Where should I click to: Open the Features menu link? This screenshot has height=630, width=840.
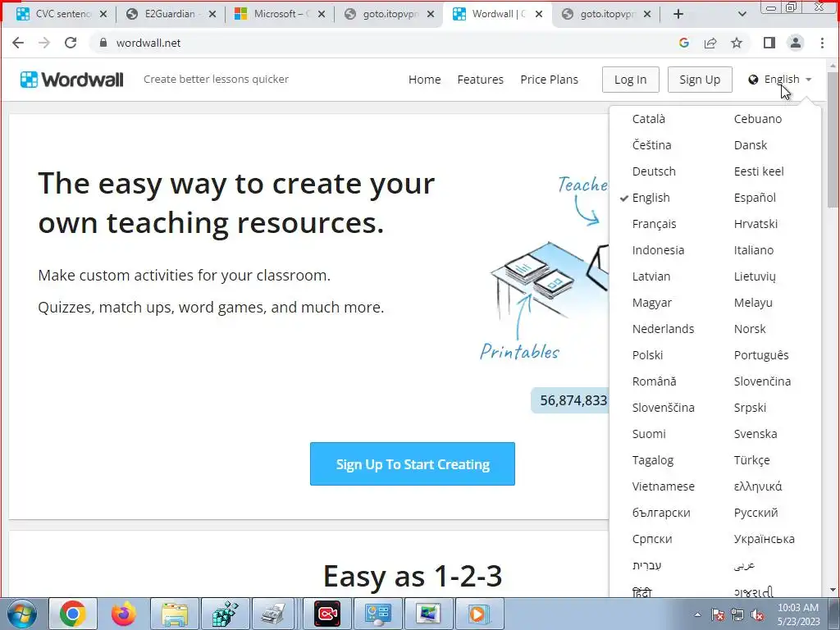[480, 80]
